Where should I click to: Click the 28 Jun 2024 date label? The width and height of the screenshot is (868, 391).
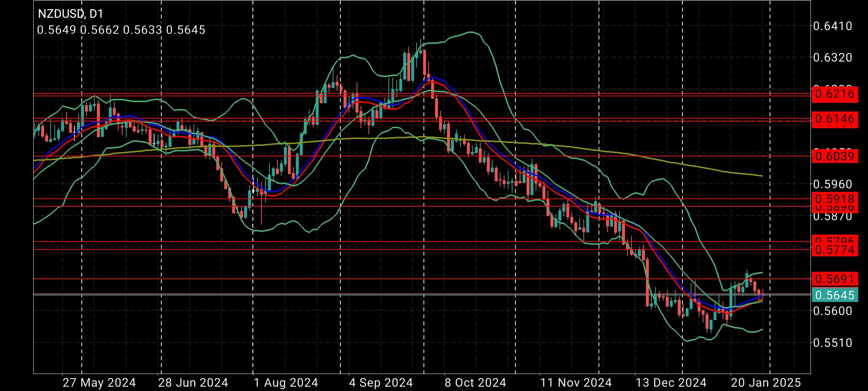click(193, 383)
